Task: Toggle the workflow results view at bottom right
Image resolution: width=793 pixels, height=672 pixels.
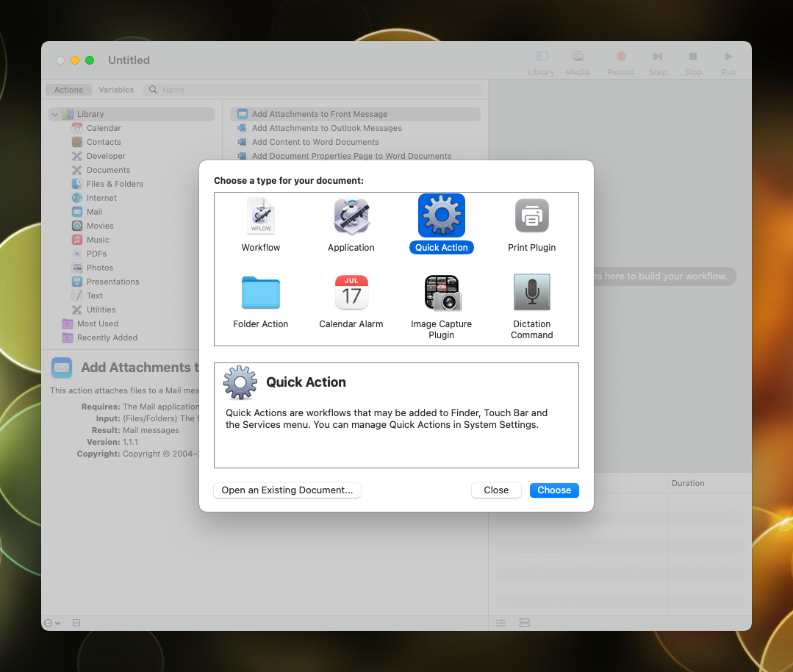Action: [524, 623]
